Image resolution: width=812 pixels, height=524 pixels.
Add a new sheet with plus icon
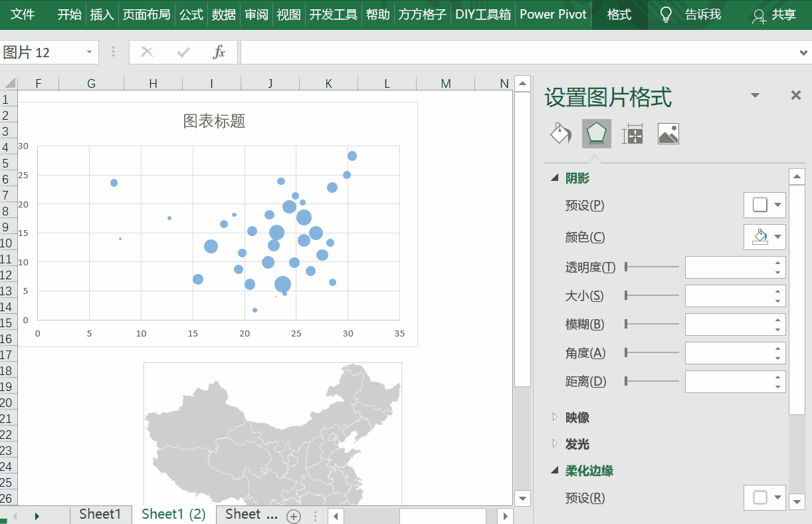(x=294, y=516)
